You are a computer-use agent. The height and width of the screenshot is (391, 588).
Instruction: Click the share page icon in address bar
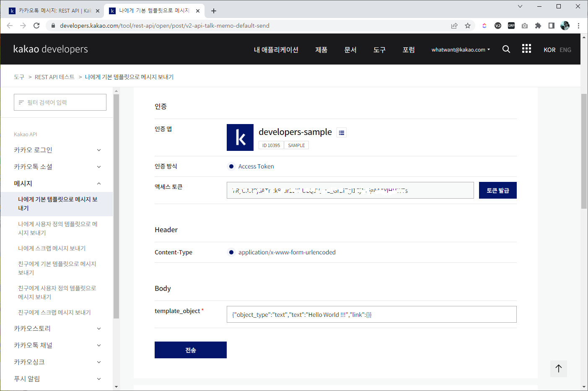(454, 26)
